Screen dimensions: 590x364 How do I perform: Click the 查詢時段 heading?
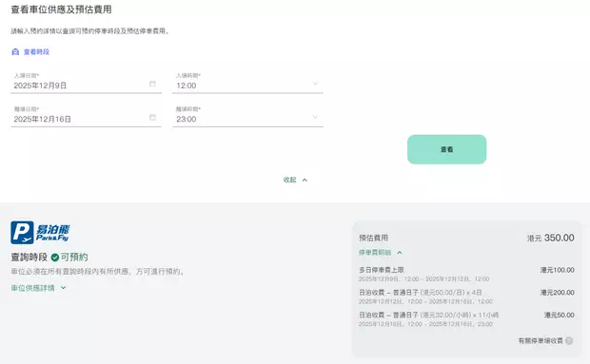point(29,258)
